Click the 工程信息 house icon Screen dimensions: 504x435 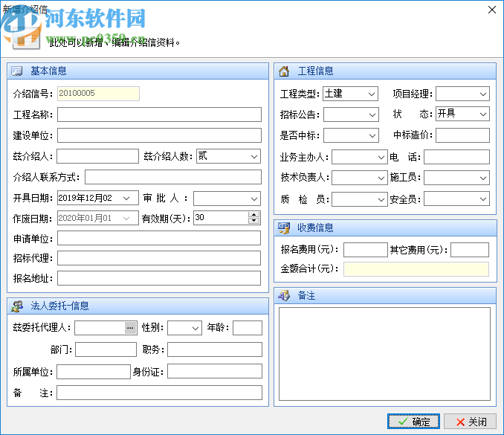(284, 71)
